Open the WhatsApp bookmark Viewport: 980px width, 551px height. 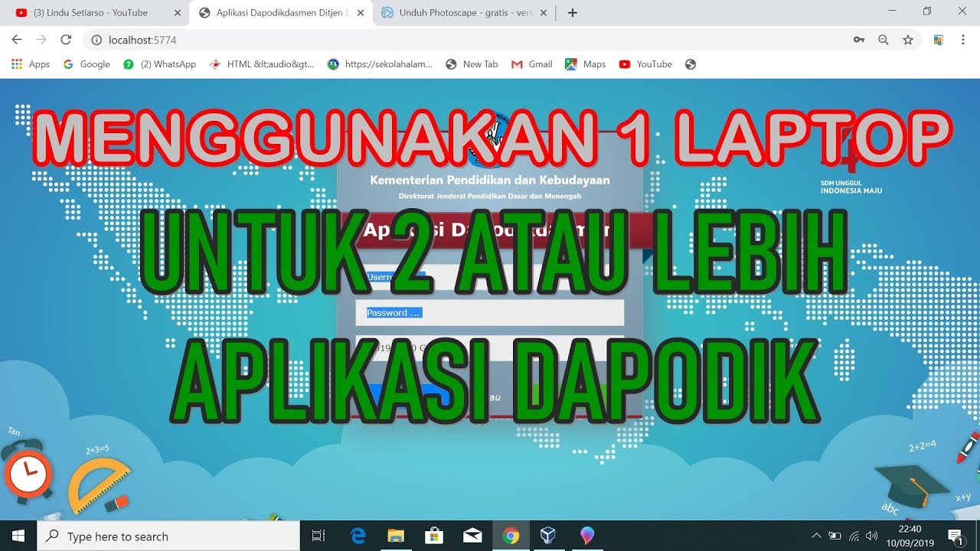(x=159, y=64)
